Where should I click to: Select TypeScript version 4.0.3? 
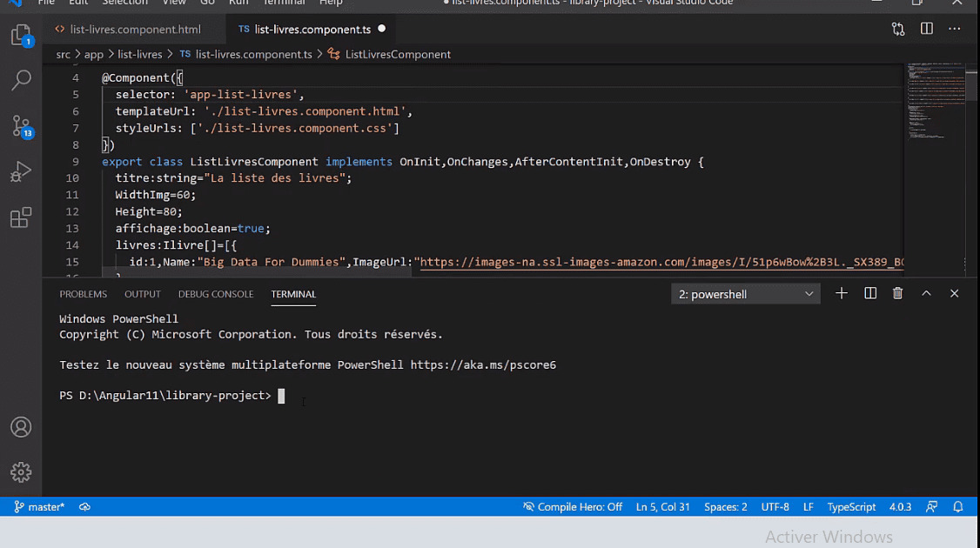click(900, 507)
